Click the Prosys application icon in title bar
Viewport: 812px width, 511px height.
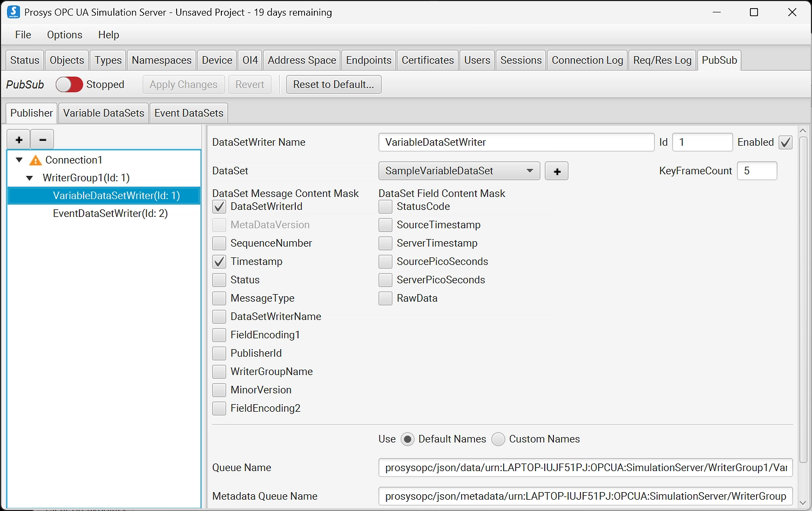[13, 12]
